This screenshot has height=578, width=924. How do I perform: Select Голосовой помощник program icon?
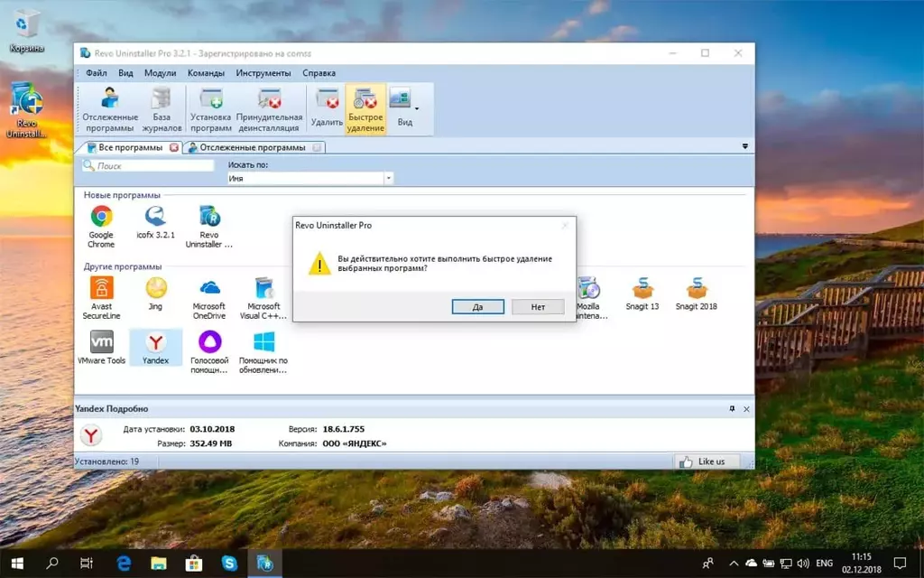point(209,351)
